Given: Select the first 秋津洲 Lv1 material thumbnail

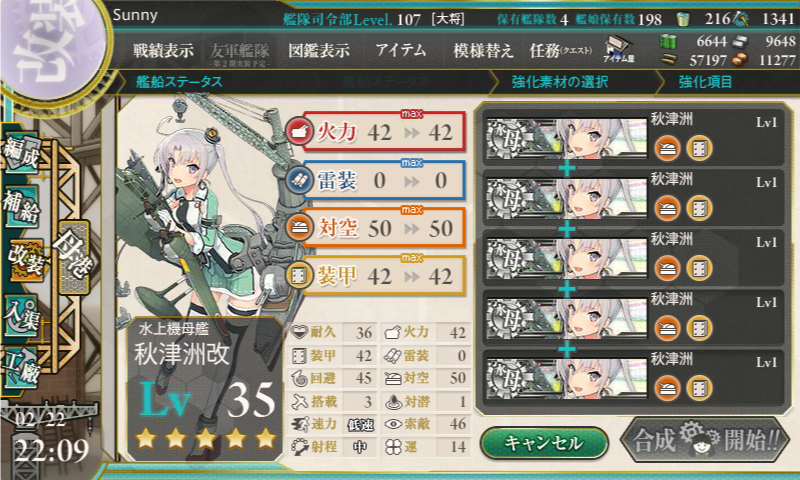Looking at the screenshot, I should click(566, 138).
